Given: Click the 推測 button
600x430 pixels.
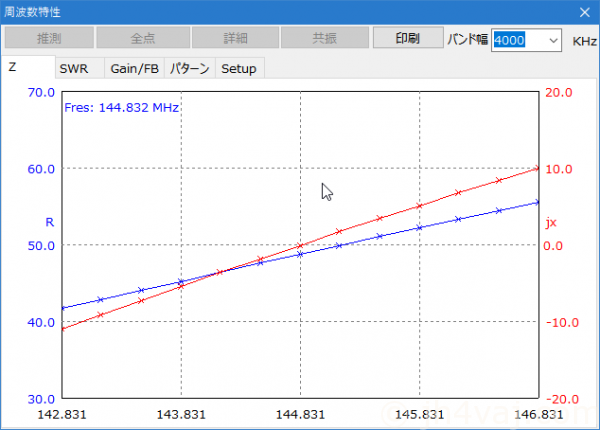Looking at the screenshot, I should [49, 39].
